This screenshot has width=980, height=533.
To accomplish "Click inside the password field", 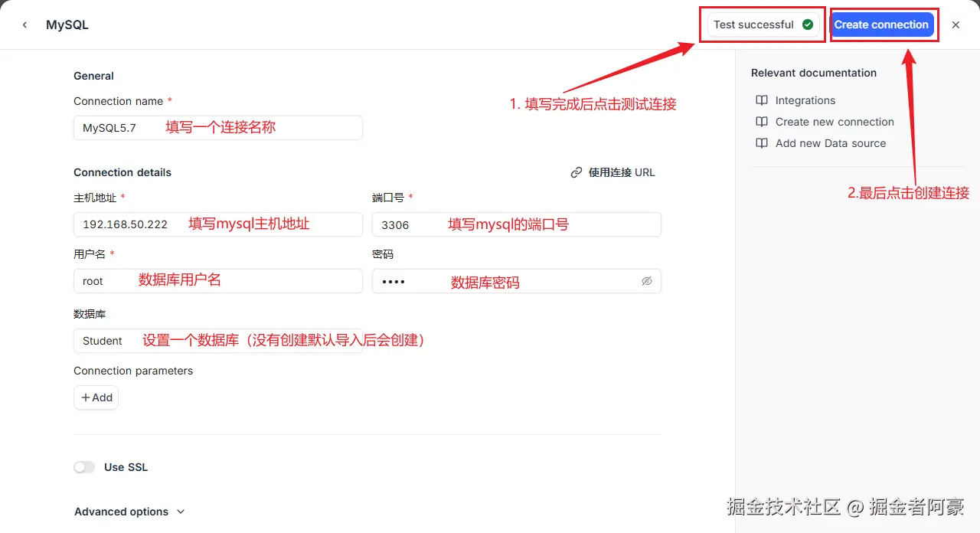I will point(517,281).
